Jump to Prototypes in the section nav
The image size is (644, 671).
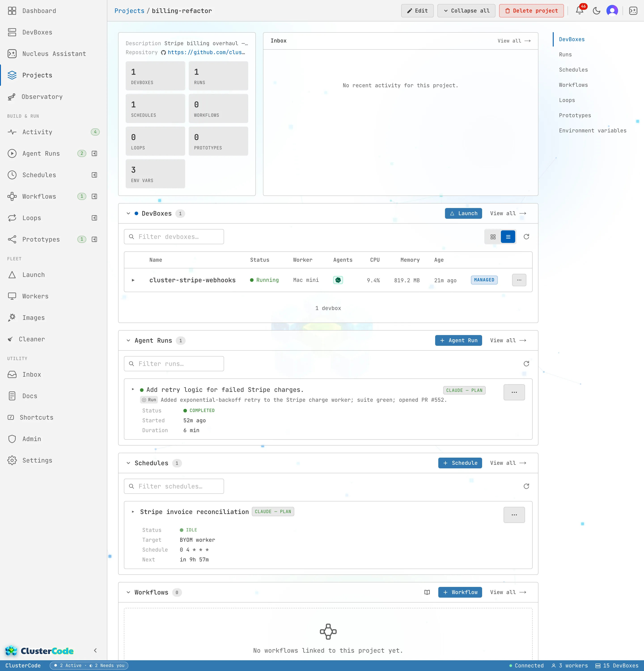coord(574,115)
